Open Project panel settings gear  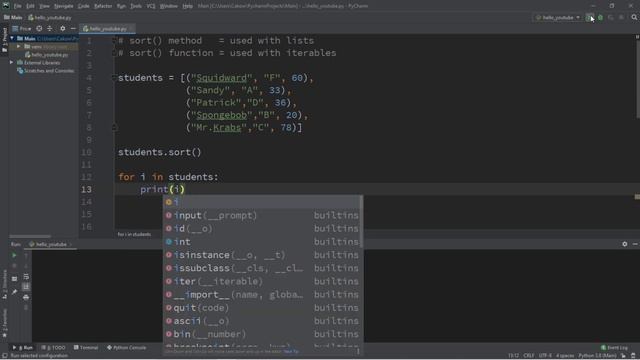click(x=62, y=29)
